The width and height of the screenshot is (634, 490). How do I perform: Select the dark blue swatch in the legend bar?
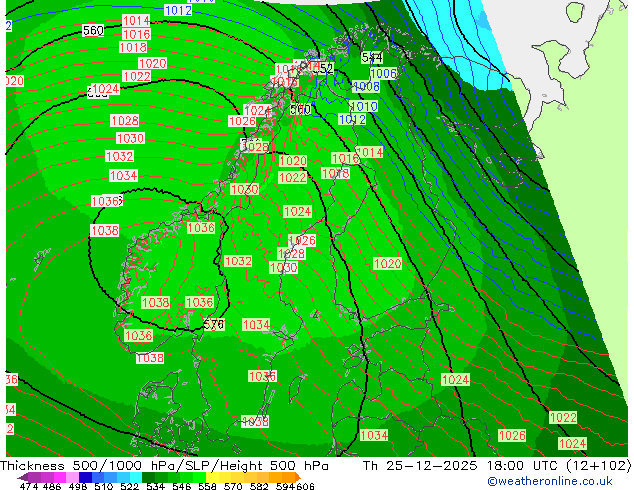tap(85, 477)
